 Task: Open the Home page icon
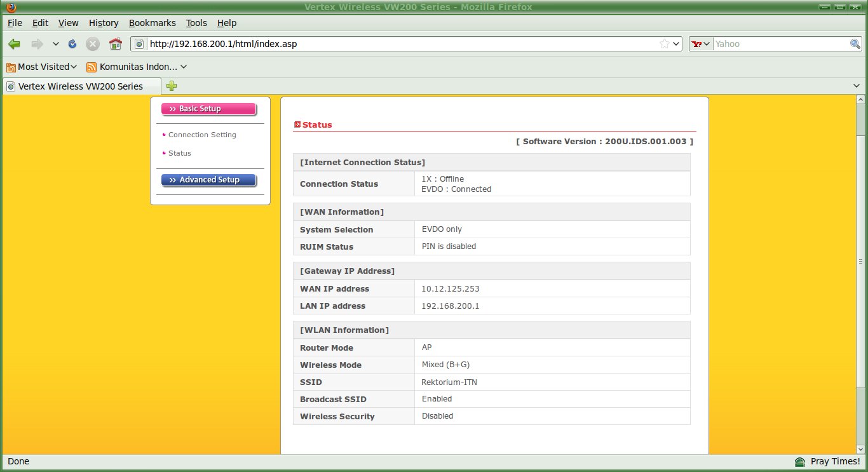coord(115,44)
